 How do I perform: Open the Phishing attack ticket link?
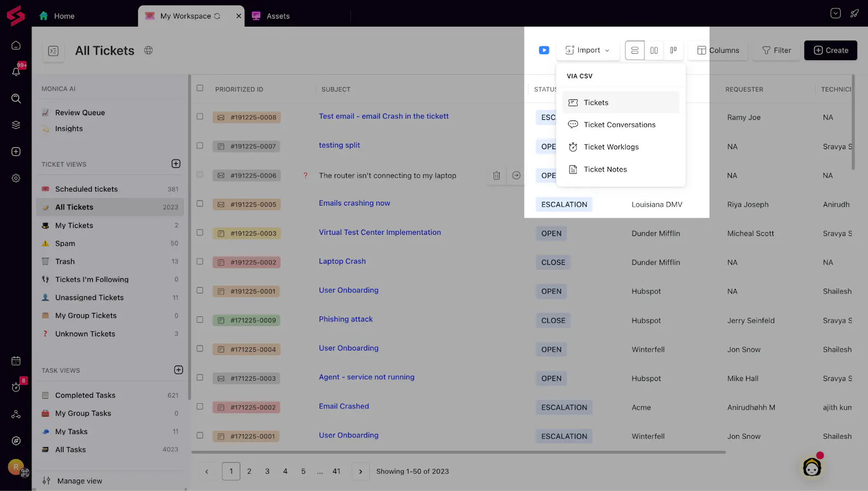tap(346, 319)
